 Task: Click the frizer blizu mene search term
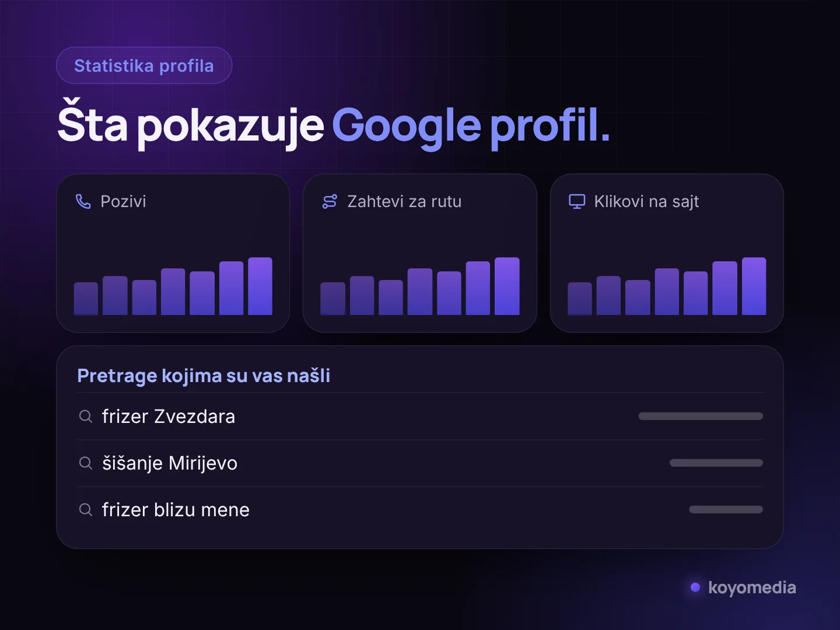click(176, 510)
